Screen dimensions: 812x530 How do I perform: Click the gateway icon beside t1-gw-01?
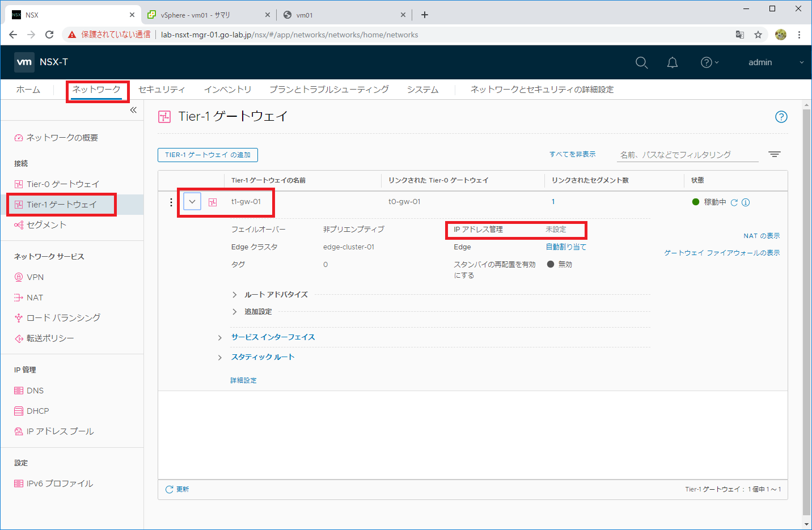point(213,202)
